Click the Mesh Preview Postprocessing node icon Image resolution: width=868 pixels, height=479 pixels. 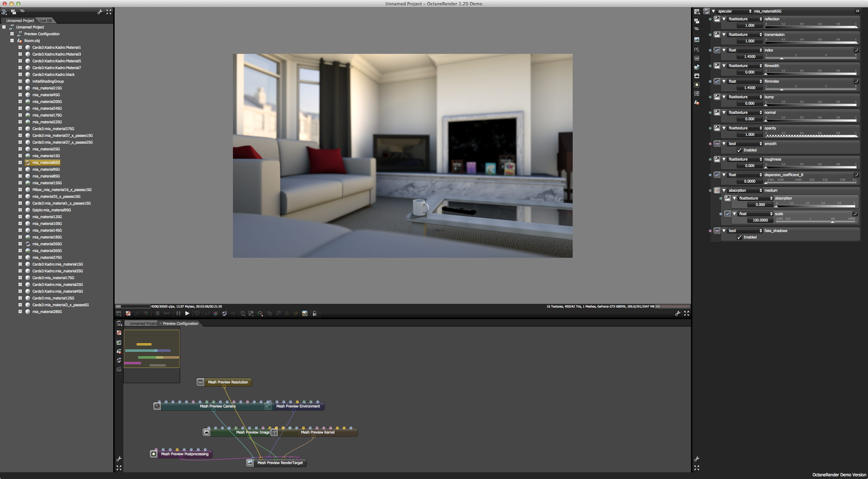click(154, 454)
